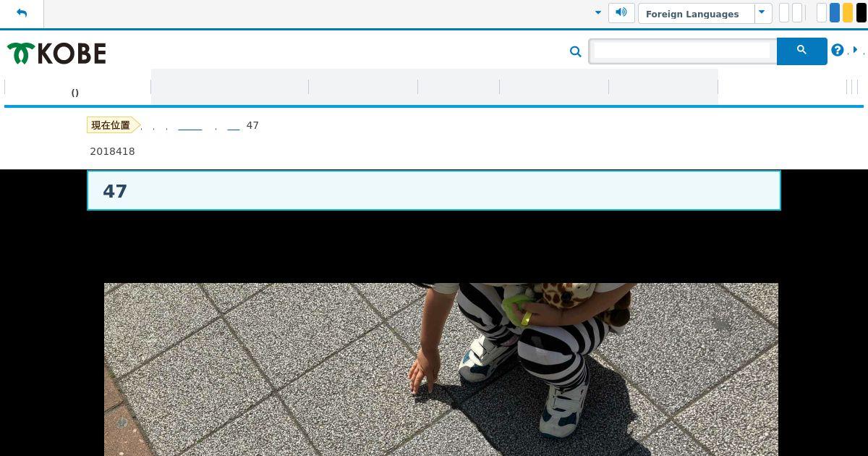Click the 2018418 date text
The width and height of the screenshot is (868, 456).
(112, 151)
